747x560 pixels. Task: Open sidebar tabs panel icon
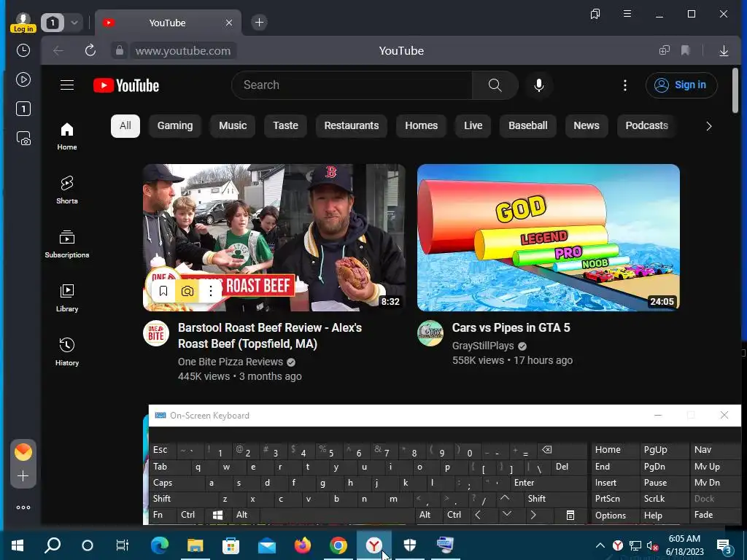pos(23,109)
